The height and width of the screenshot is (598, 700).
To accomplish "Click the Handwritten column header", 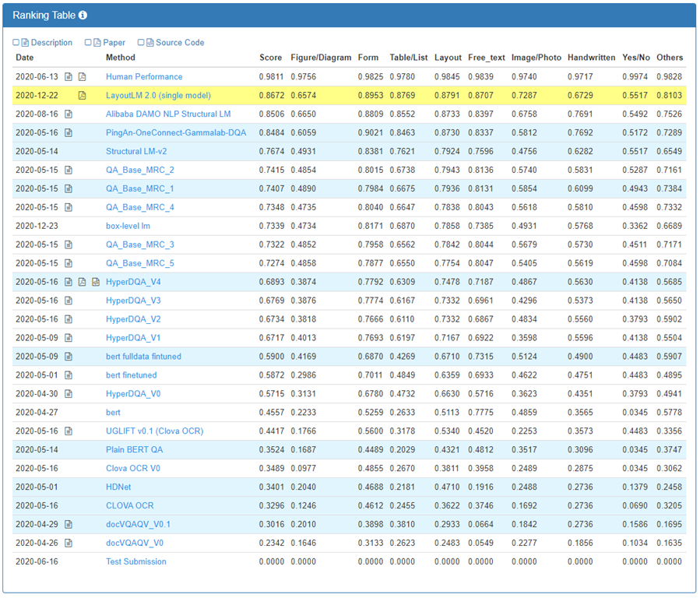I will pos(591,58).
